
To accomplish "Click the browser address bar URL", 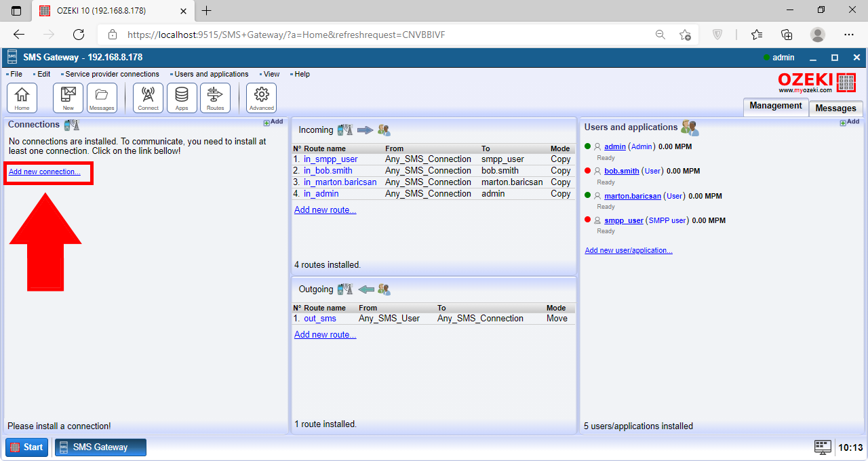I will 286,35.
